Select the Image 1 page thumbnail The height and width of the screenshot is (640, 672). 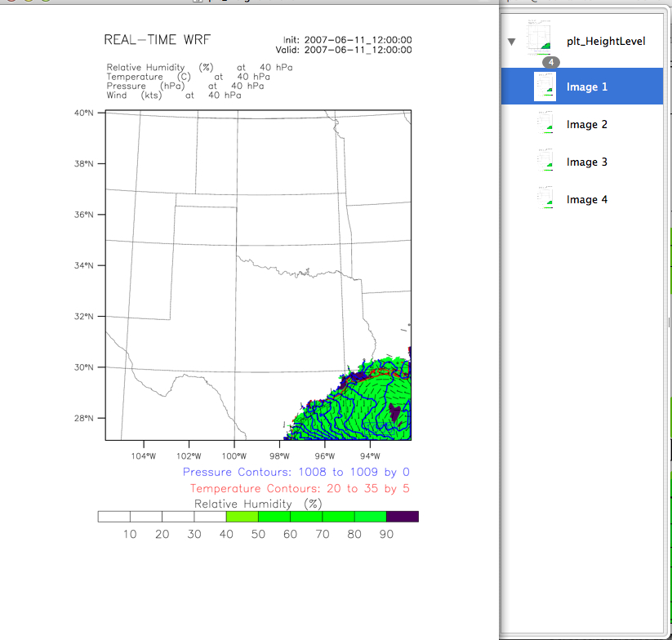click(x=545, y=87)
